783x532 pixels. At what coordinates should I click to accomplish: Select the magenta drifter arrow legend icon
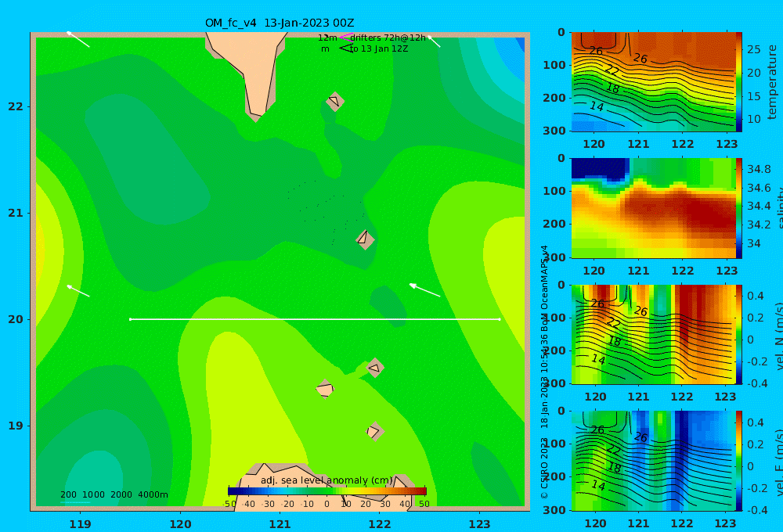(345, 37)
